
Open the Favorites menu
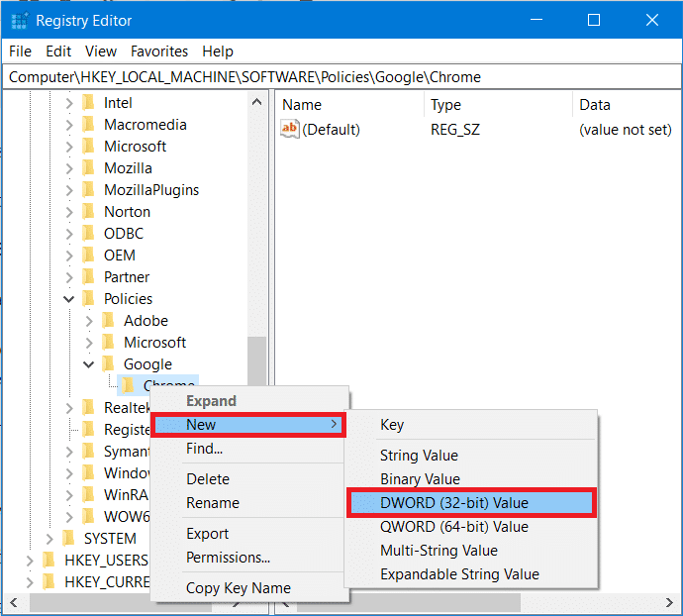click(159, 51)
